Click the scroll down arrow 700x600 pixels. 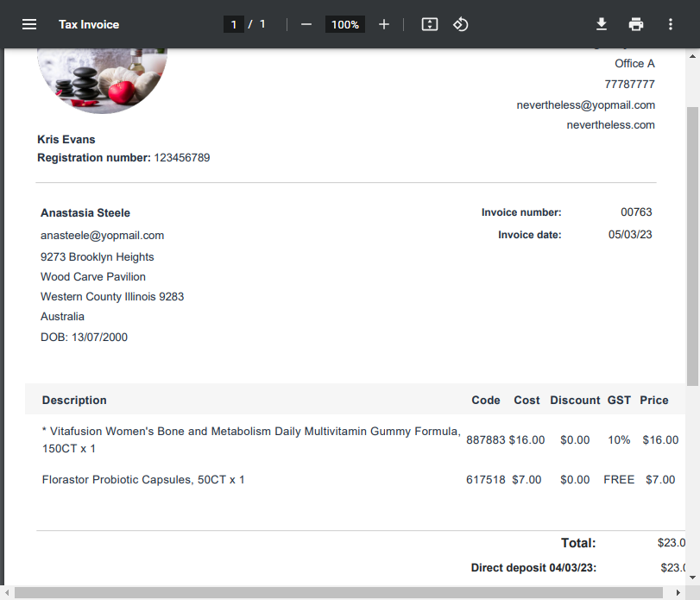(692, 577)
